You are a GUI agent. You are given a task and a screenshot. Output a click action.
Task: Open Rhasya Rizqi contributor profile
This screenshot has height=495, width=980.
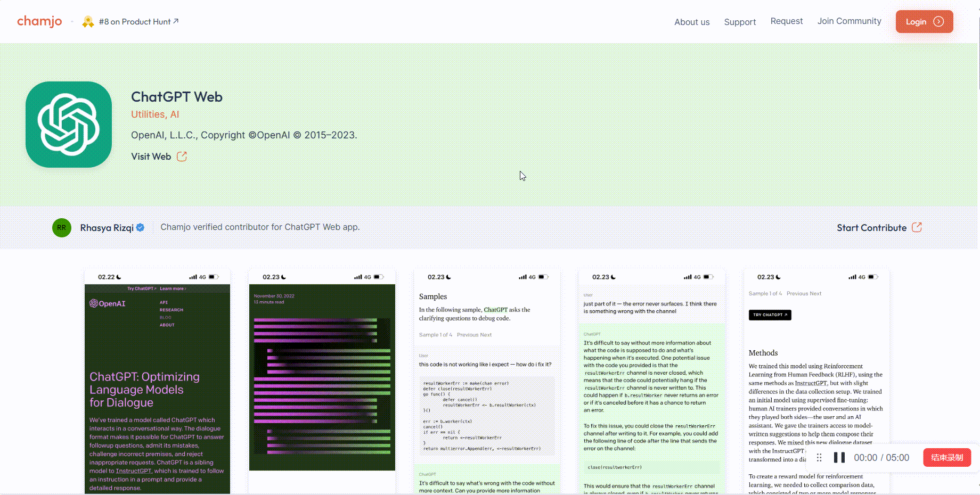pyautogui.click(x=107, y=228)
